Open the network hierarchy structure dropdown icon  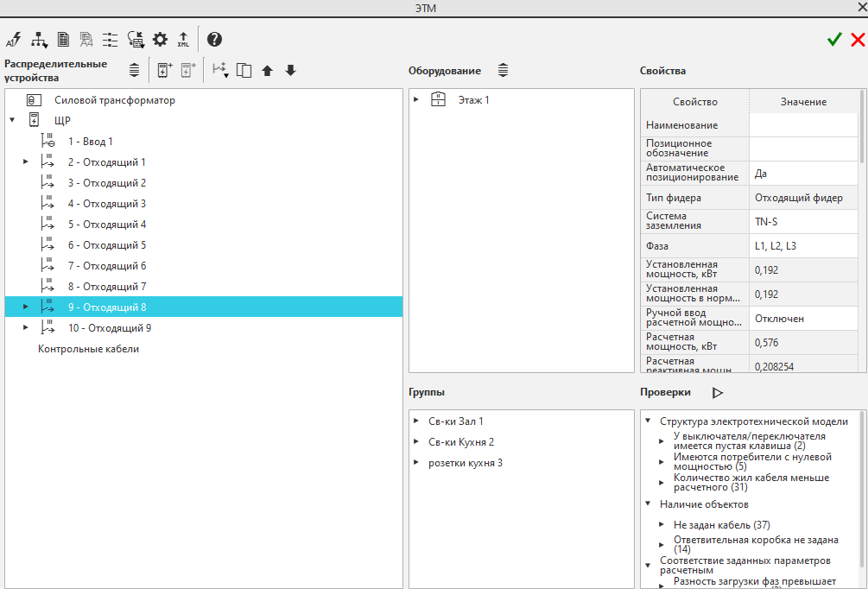(x=39, y=39)
